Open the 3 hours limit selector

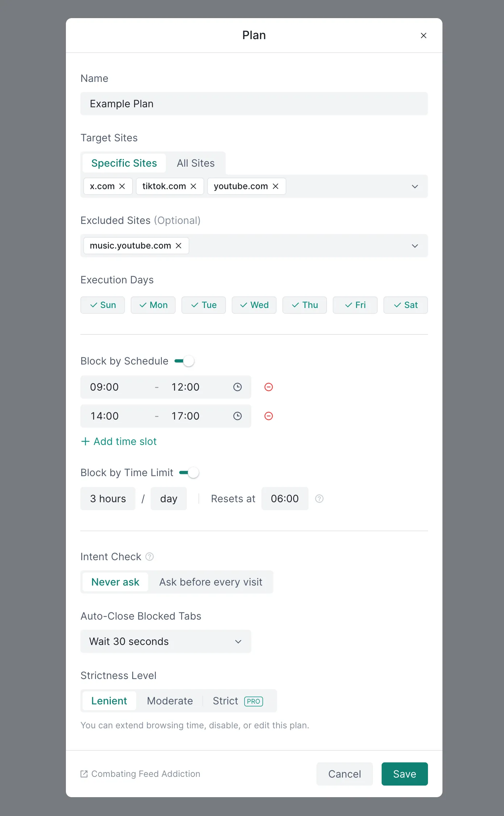[x=108, y=499]
